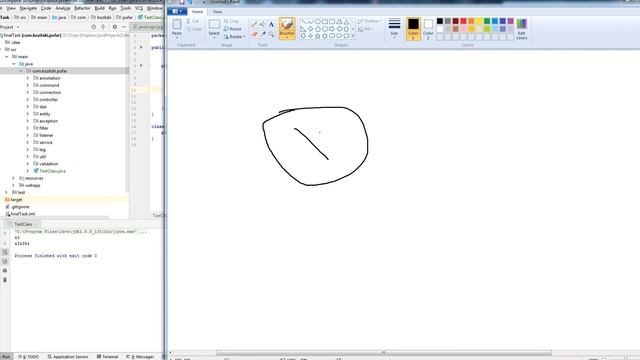Click the Paint horizontal scrollbar
The image size is (640, 360).
point(383,353)
